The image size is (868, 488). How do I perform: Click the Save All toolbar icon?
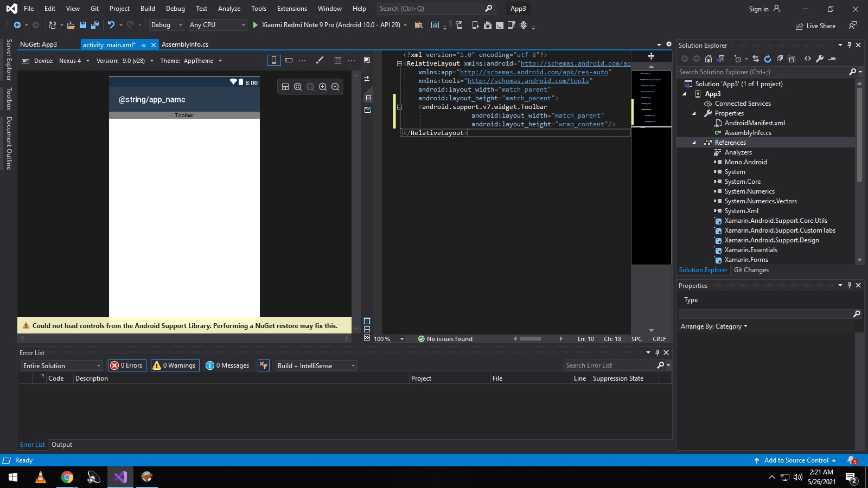[95, 25]
